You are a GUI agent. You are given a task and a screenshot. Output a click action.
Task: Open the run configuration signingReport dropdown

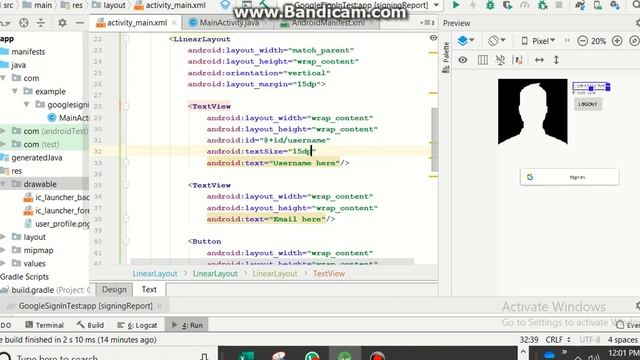(367, 5)
